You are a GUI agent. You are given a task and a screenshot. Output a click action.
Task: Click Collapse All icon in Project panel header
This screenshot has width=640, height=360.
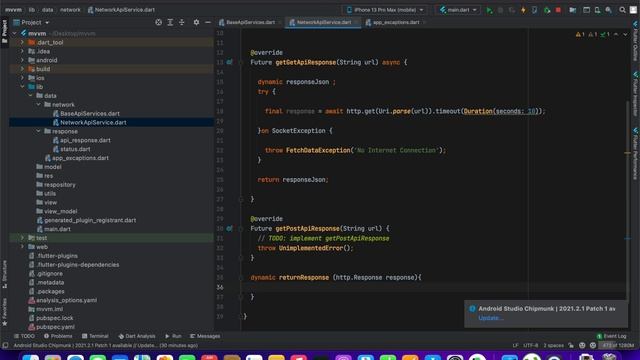[x=182, y=22]
